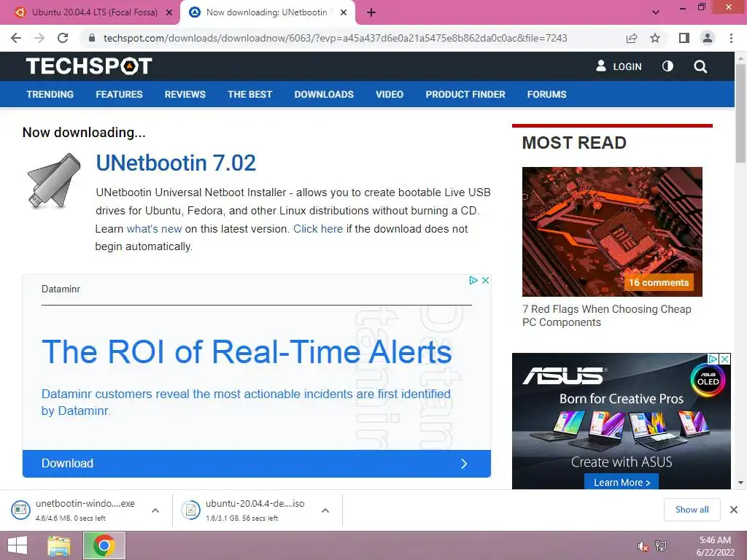Open TechSpot search magnifier
Image resolution: width=747 pixels, height=560 pixels.
(x=700, y=66)
